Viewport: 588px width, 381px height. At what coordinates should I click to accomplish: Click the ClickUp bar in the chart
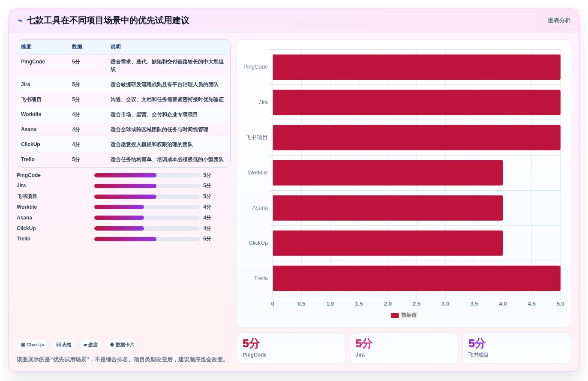point(388,243)
